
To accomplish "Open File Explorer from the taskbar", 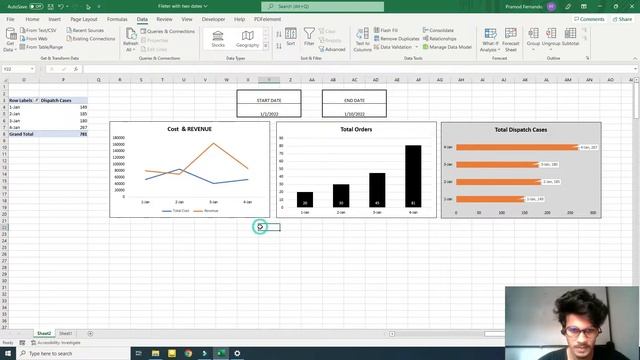I will tap(156, 353).
